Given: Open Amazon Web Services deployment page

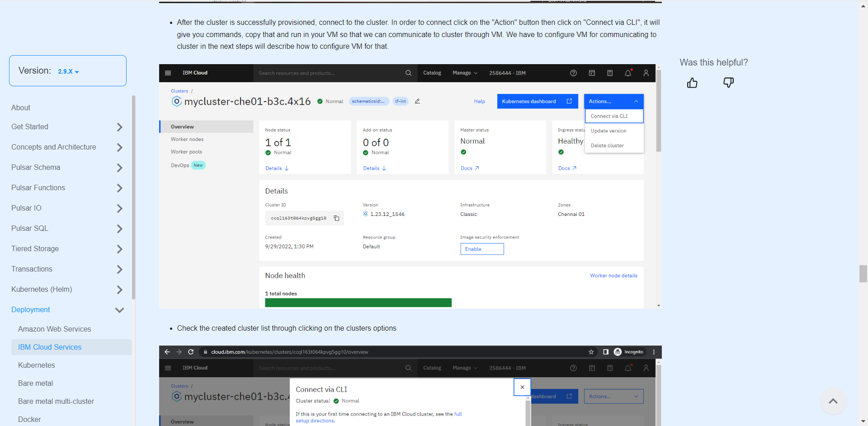Looking at the screenshot, I should pyautogui.click(x=54, y=329).
